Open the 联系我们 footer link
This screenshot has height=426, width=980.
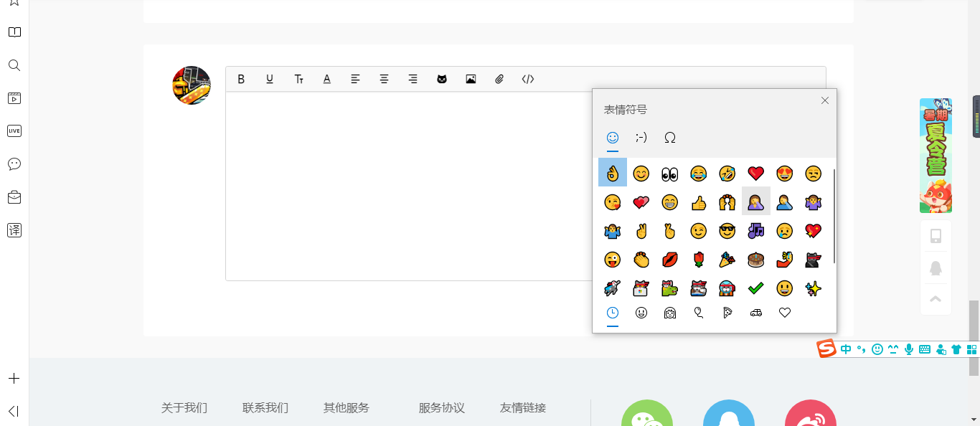(x=265, y=408)
